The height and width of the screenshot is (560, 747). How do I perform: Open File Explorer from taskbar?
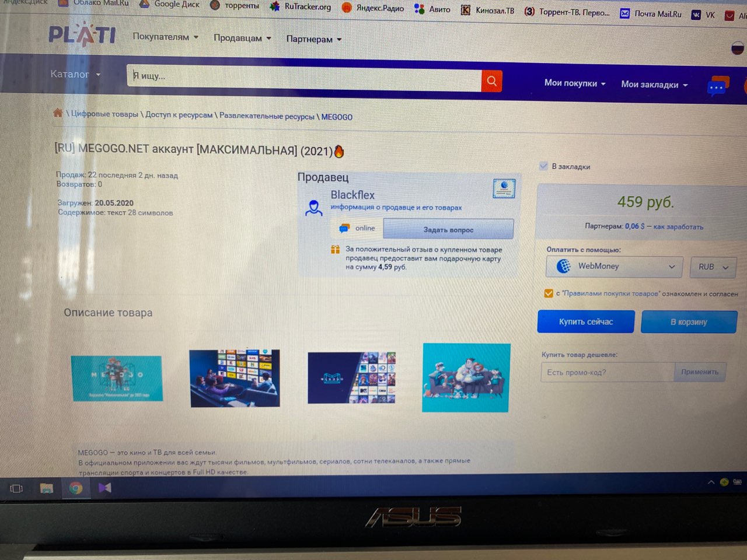(x=47, y=488)
